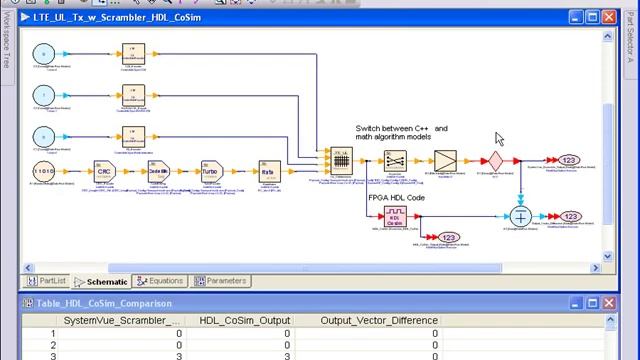The width and height of the screenshot is (640, 360).
Task: Click the schematic scroll-up arrow
Action: coord(607,36)
